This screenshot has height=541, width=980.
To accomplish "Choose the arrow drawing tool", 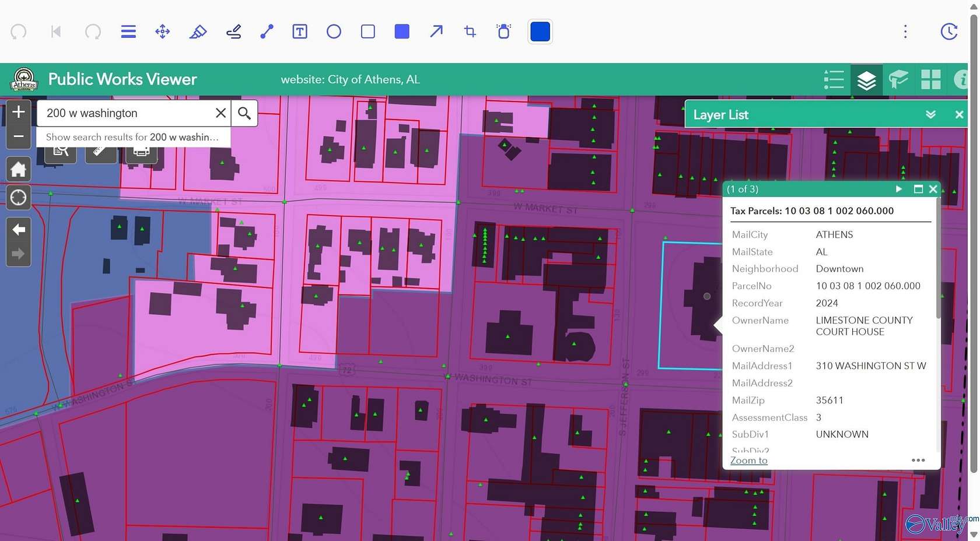I will click(436, 31).
